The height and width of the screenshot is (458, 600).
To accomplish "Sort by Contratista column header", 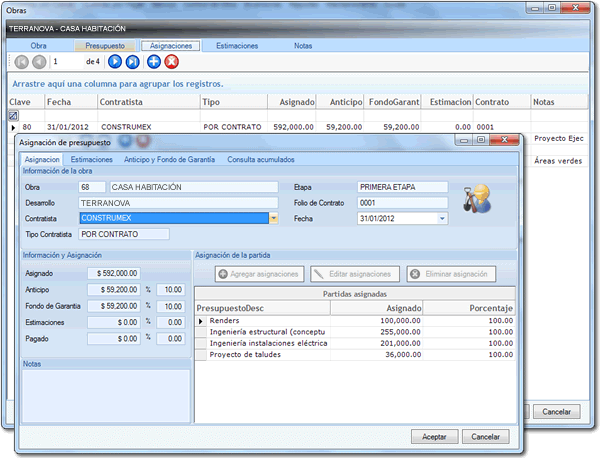I will [x=149, y=102].
